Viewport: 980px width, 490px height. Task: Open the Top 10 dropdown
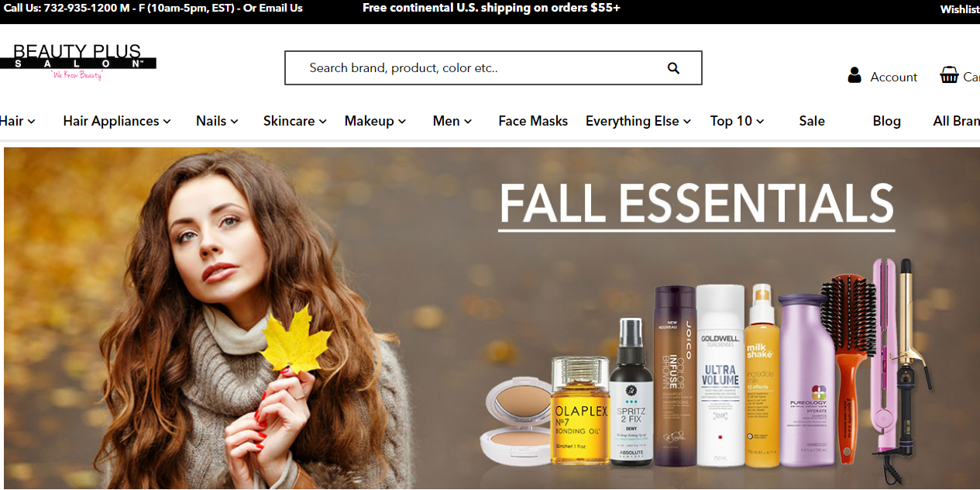(737, 121)
